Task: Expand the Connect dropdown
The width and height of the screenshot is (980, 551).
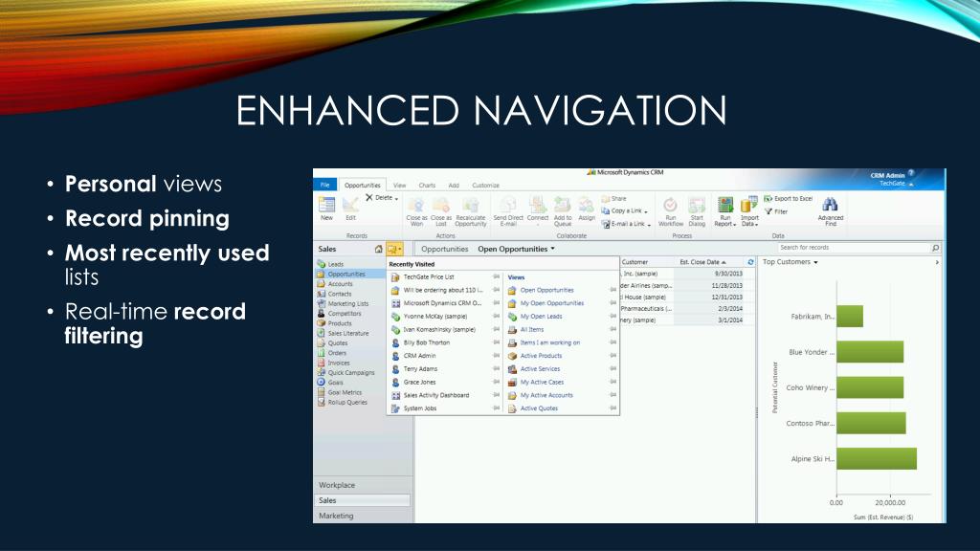Action: tap(538, 224)
